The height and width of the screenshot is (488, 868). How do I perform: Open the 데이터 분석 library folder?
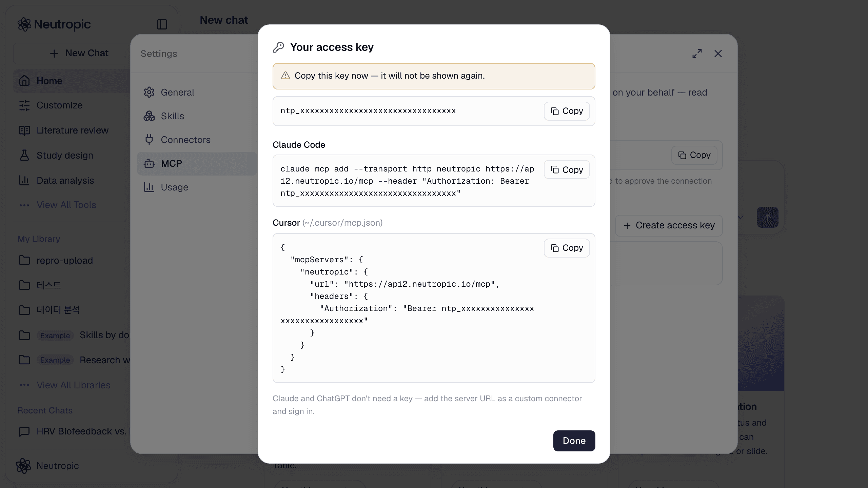[x=72, y=309]
